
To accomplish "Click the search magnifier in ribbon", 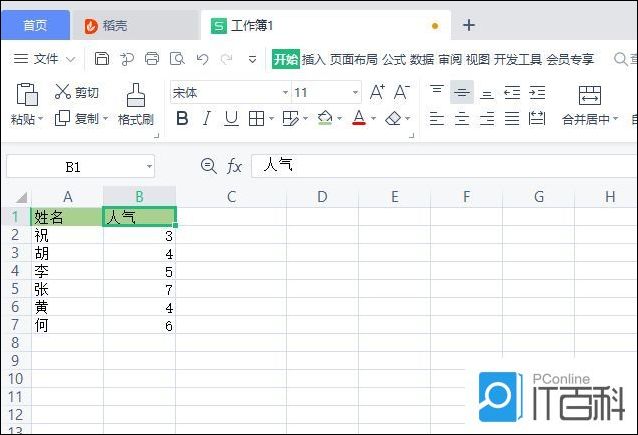I will click(621, 59).
